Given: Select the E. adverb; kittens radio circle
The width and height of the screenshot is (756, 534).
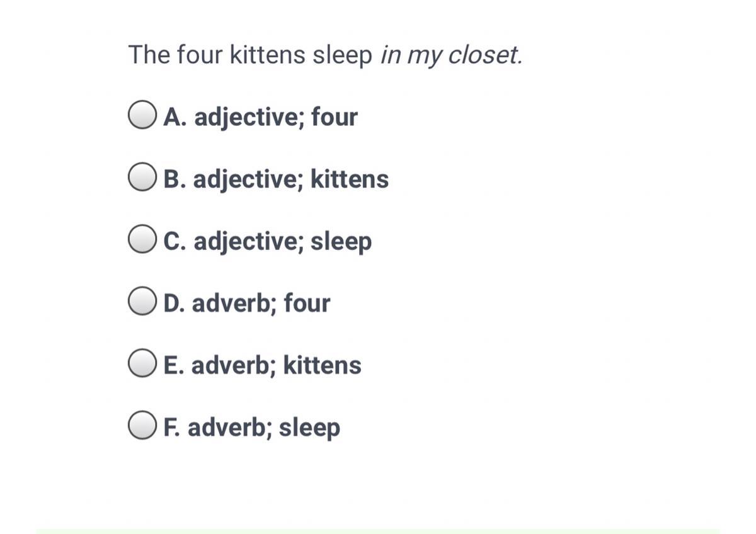Looking at the screenshot, I should (142, 363).
